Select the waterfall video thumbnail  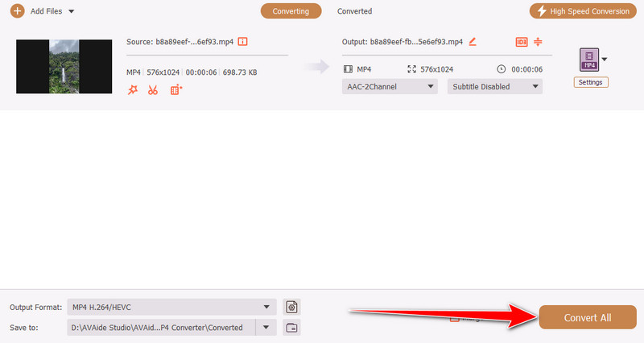pos(64,66)
